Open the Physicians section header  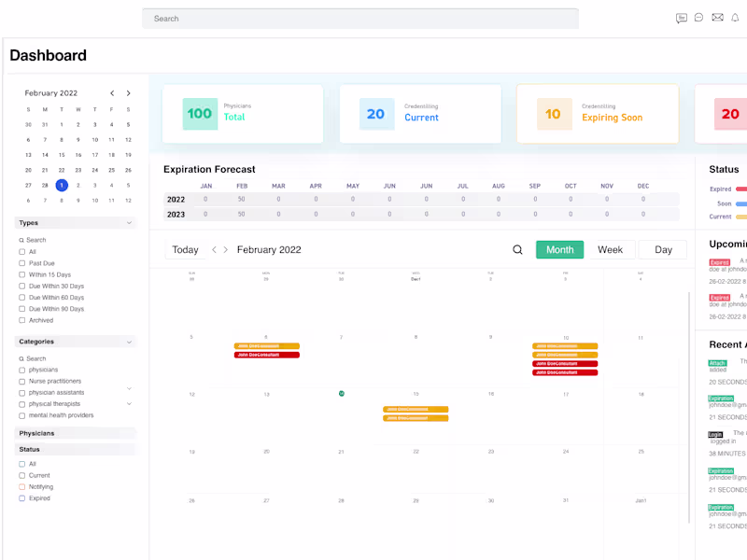pyautogui.click(x=76, y=433)
